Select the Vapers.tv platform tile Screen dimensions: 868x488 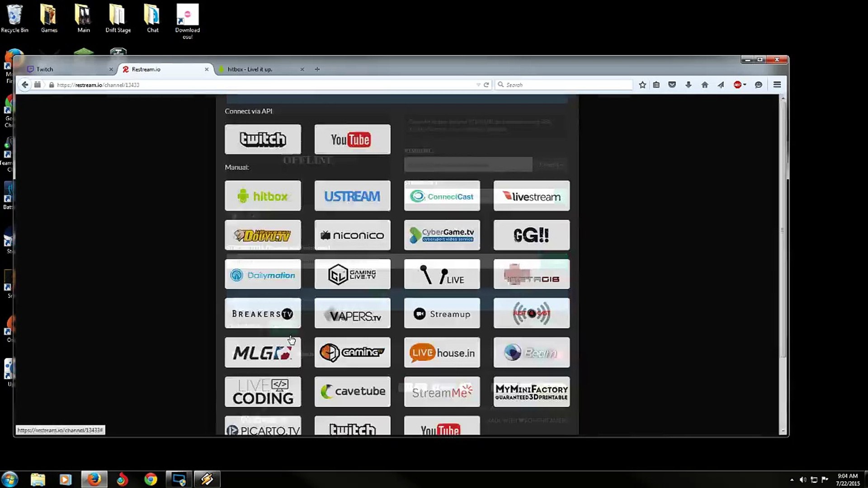tap(352, 313)
